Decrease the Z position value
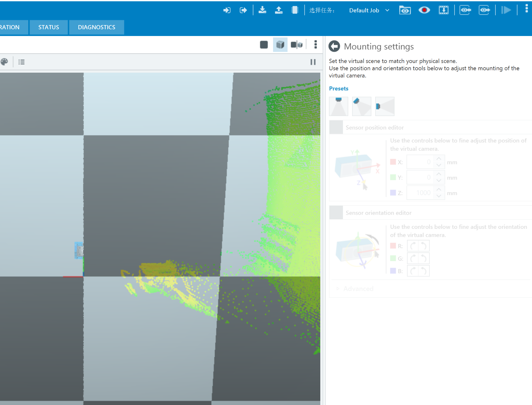Image resolution: width=532 pixels, height=405 pixels. pos(439,196)
